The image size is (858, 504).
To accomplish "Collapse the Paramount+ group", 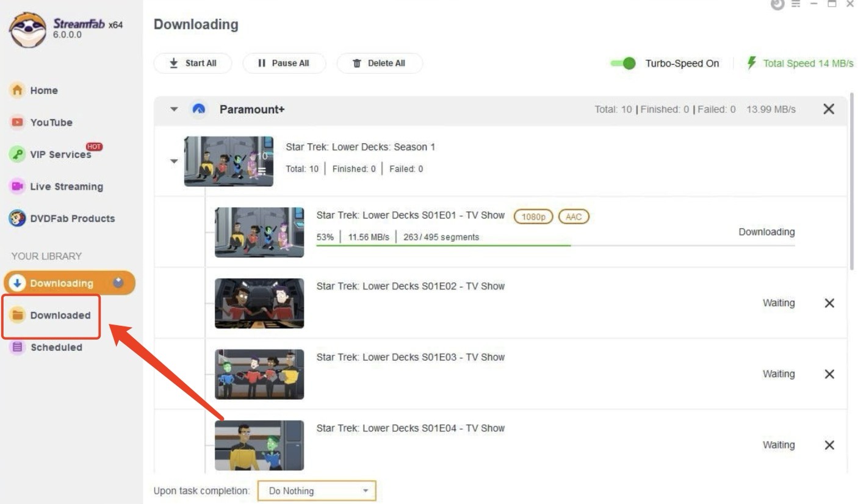I will [x=174, y=110].
